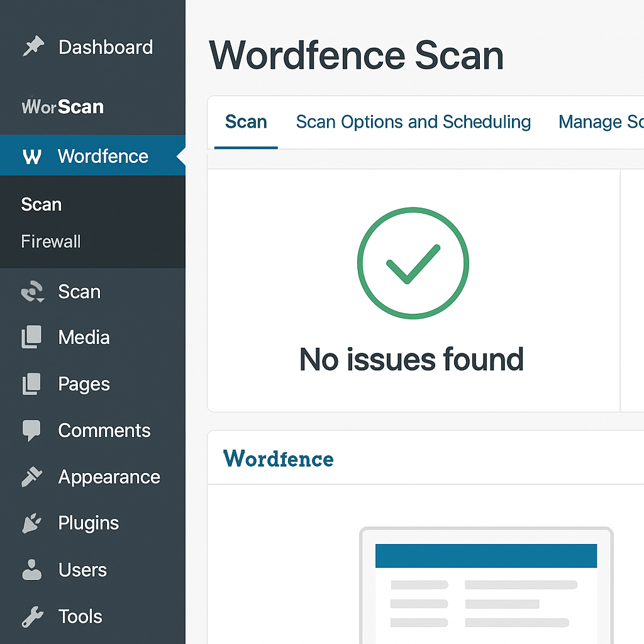The height and width of the screenshot is (644, 644).
Task: Click the Tools wrench icon
Action: [33, 616]
